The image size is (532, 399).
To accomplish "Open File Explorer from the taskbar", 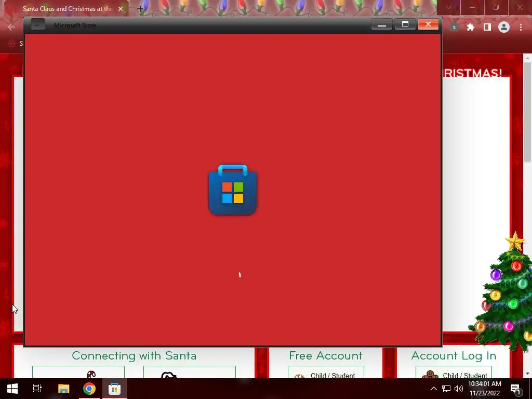I will pyautogui.click(x=63, y=389).
